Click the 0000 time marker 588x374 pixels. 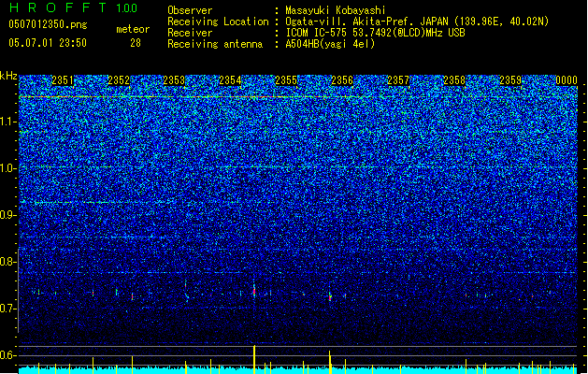566,80
